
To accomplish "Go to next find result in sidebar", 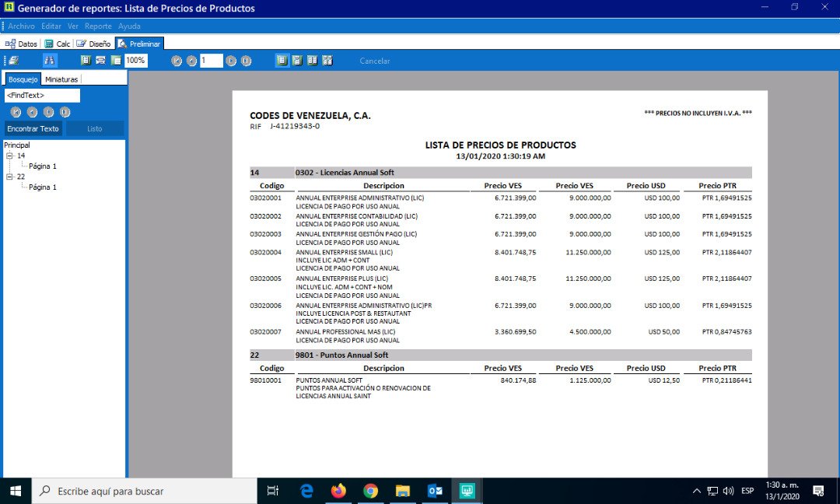I will pos(49,112).
